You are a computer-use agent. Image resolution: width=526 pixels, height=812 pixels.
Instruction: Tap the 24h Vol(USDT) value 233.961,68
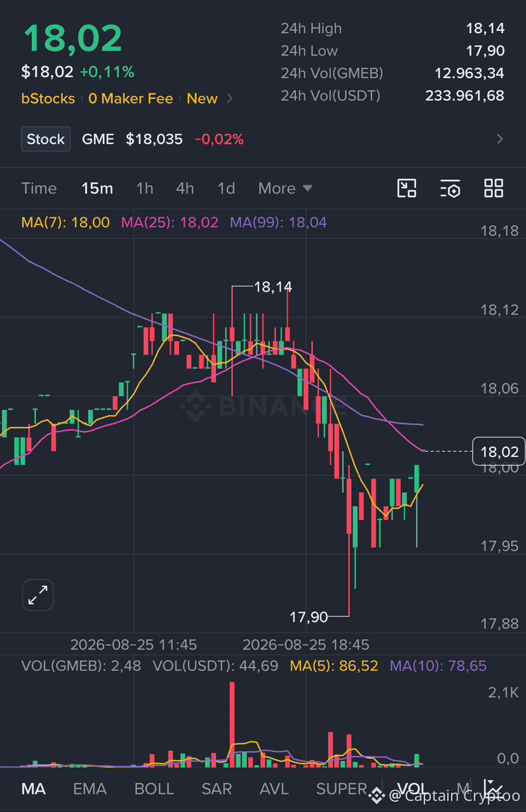point(464,95)
